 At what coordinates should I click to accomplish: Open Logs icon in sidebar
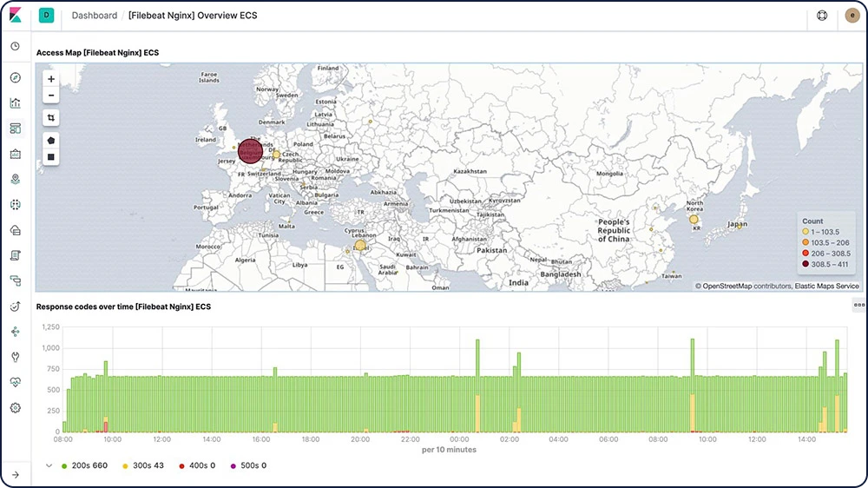tap(16, 255)
